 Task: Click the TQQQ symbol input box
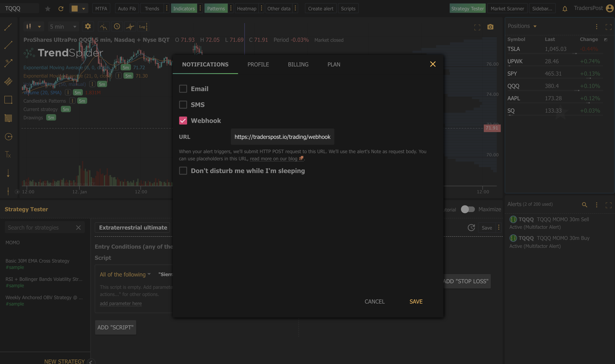coord(19,8)
